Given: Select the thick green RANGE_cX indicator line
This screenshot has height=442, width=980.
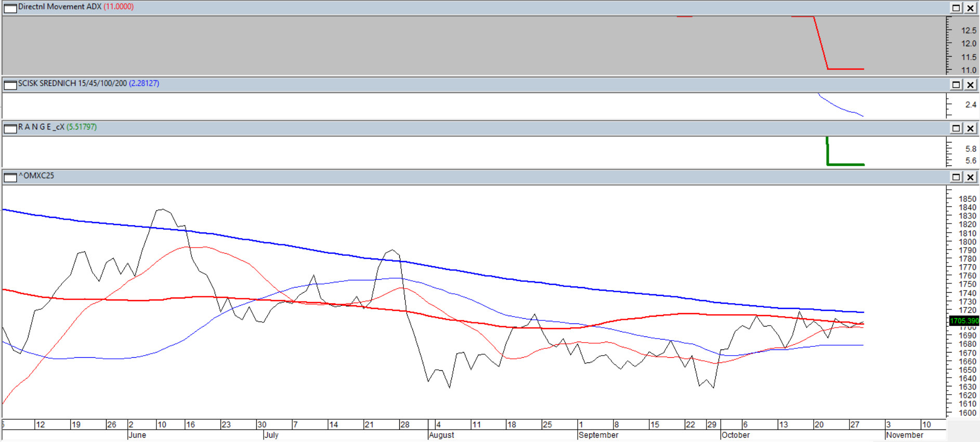Looking at the screenshot, I should click(x=845, y=164).
